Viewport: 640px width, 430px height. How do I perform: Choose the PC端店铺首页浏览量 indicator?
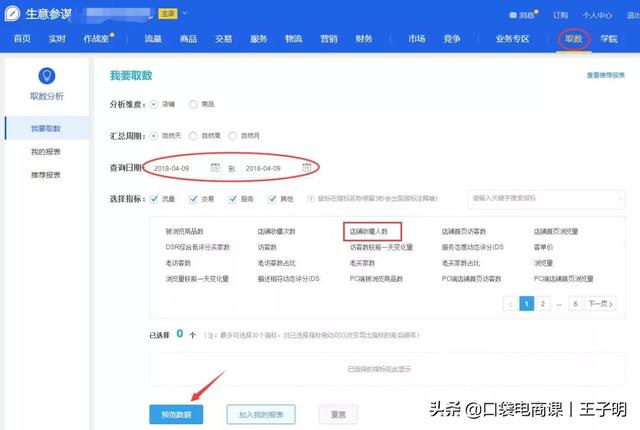pos(563,279)
